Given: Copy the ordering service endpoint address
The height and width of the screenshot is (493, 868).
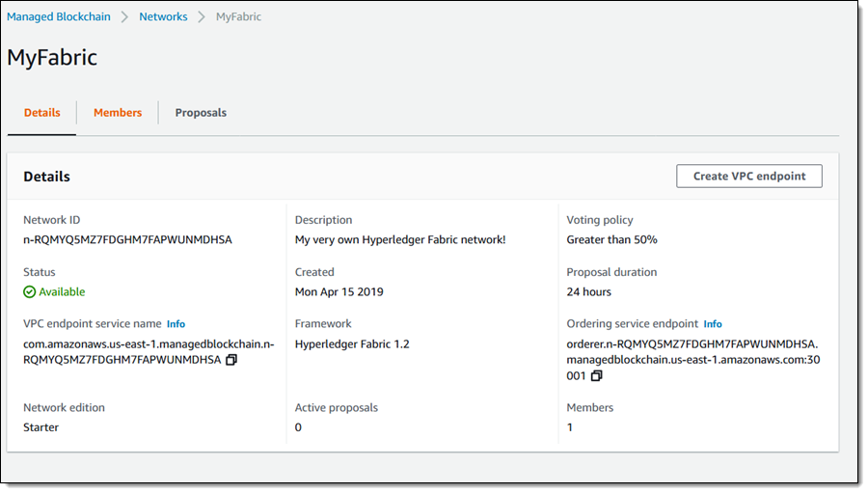Looking at the screenshot, I should coord(596,375).
